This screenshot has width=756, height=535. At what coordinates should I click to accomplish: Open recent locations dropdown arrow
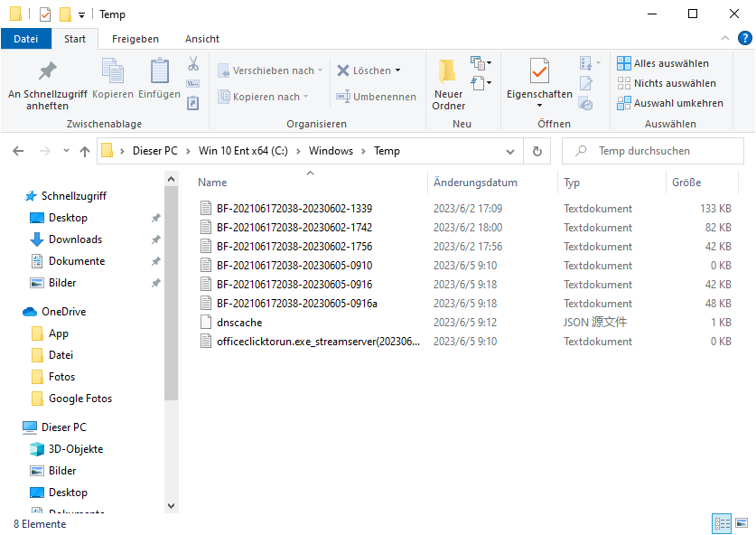coord(66,151)
